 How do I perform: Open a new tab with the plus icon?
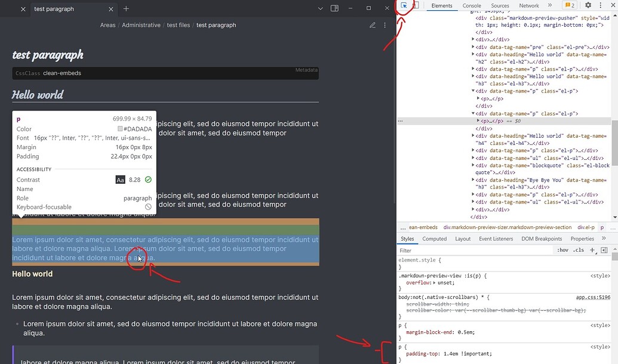point(125,9)
